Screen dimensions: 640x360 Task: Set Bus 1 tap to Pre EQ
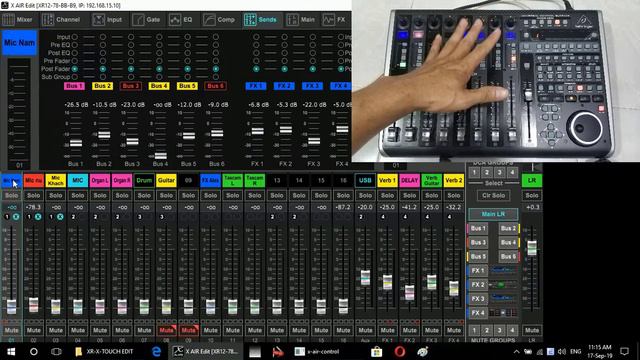74,45
